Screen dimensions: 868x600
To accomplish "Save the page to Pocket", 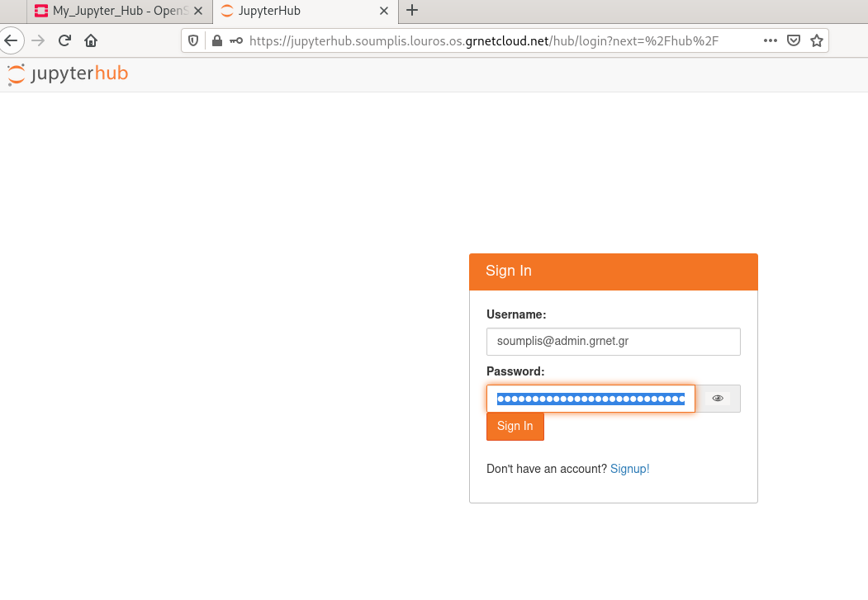I will point(794,40).
